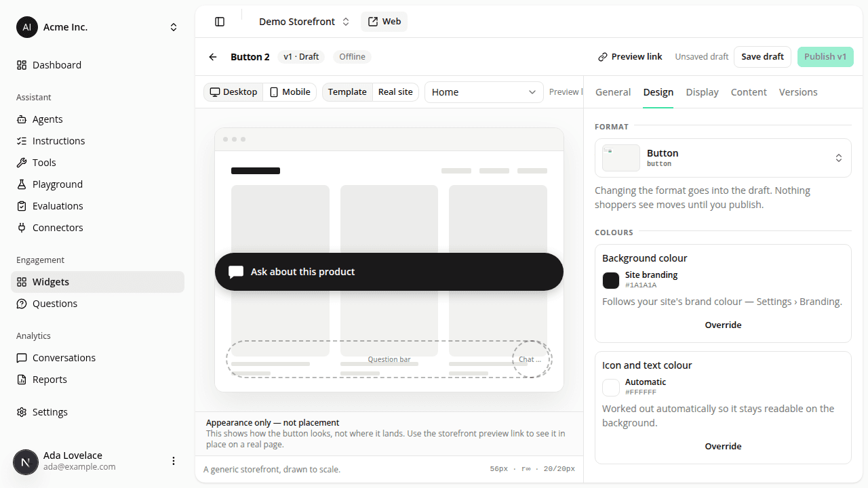
Task: Switch the preview to Desktop
Action: [x=233, y=92]
